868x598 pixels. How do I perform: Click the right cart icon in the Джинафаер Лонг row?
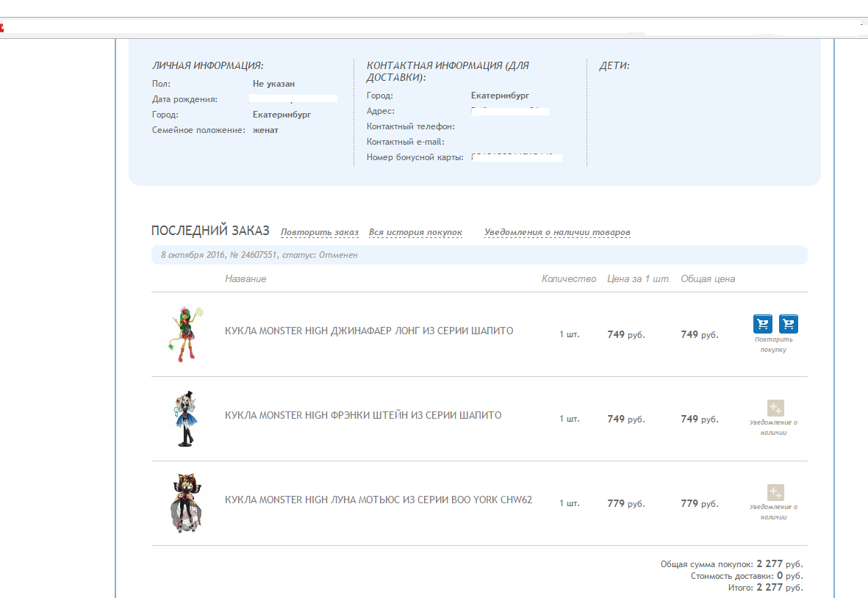(789, 324)
